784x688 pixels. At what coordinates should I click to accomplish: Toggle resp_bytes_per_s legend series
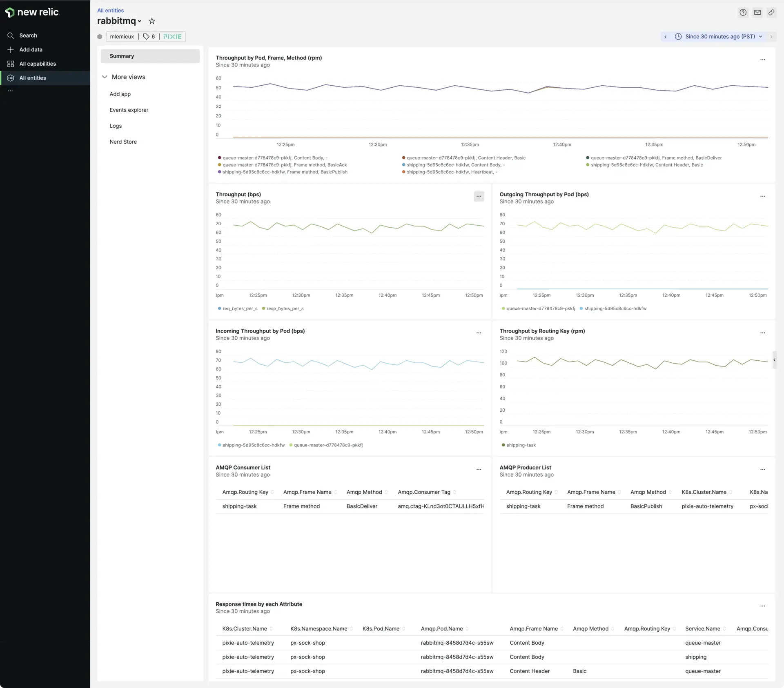tap(285, 308)
